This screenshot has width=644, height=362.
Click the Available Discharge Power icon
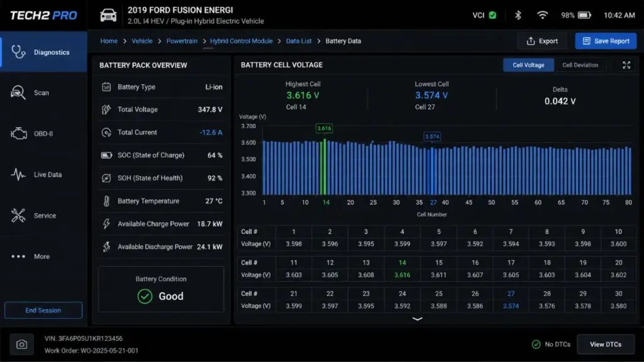106,246
